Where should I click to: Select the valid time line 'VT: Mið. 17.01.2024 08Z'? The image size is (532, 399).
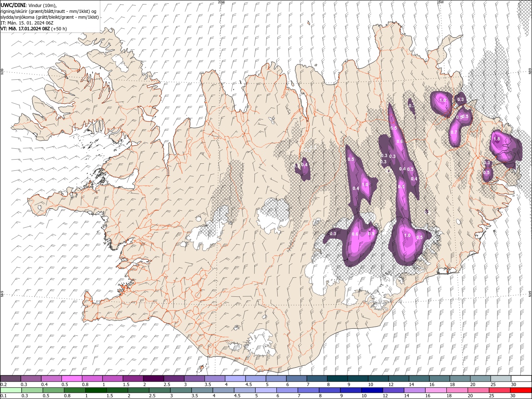tap(25, 29)
